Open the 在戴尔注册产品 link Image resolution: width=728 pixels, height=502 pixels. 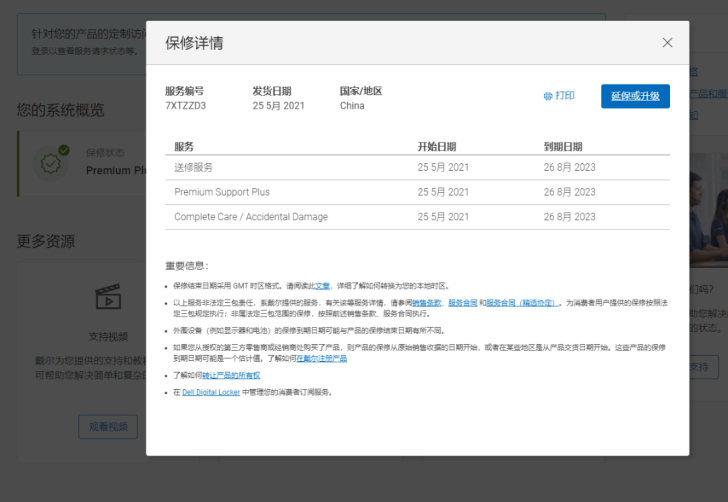click(x=322, y=359)
